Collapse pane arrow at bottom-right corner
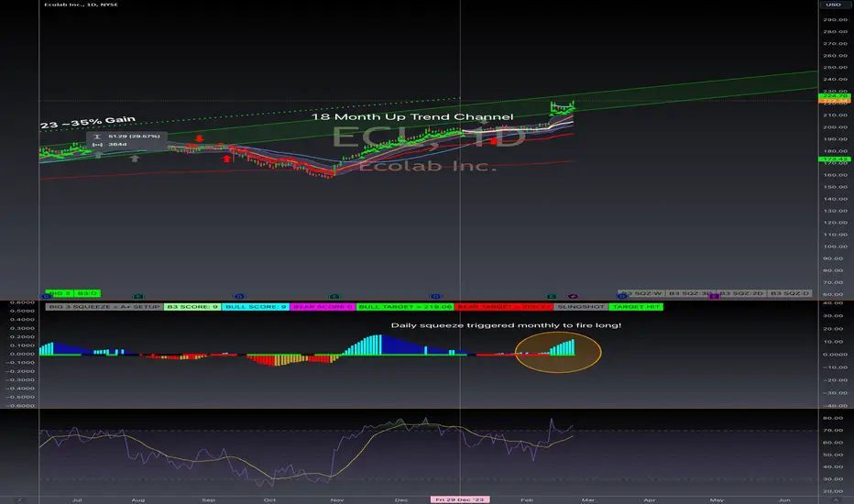Screen dimensions: 854x504 pyautogui.click(x=836, y=499)
